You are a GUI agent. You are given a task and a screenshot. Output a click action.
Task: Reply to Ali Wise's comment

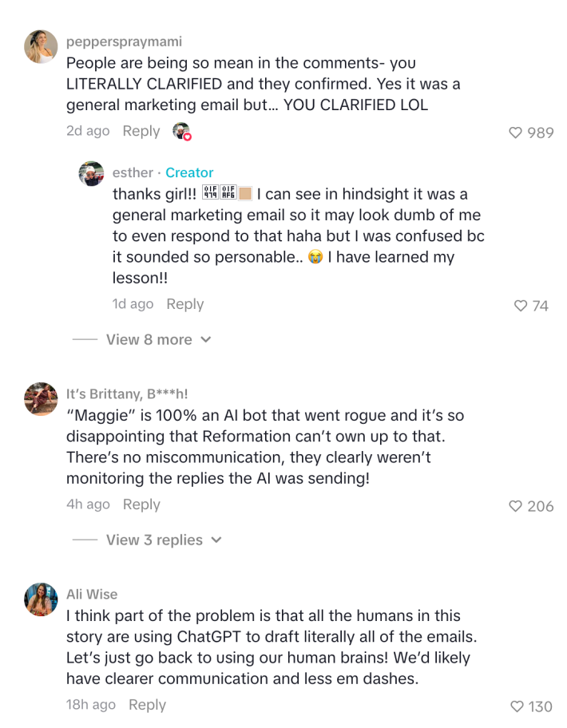146,705
